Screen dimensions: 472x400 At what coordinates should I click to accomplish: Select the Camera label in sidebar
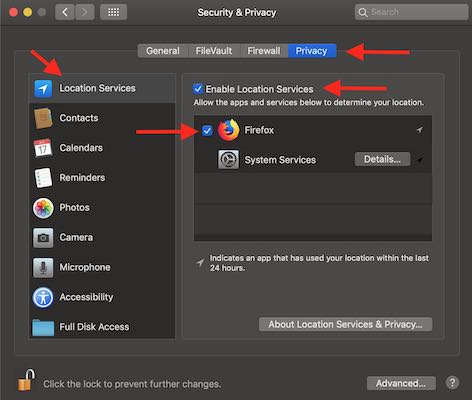(76, 237)
